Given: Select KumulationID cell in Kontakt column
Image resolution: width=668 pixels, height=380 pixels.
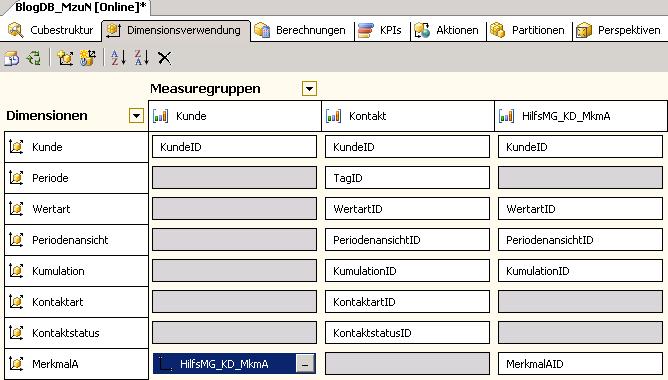Looking at the screenshot, I should coord(407,271).
